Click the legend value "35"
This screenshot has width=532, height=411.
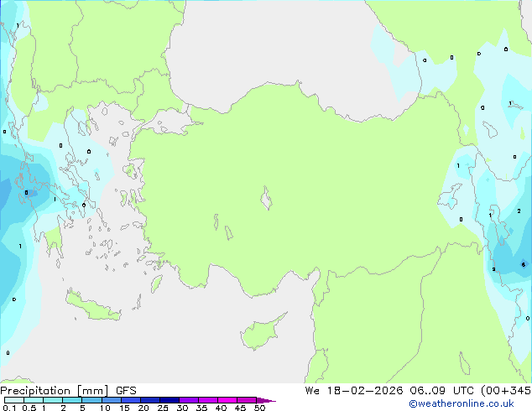coord(201,408)
